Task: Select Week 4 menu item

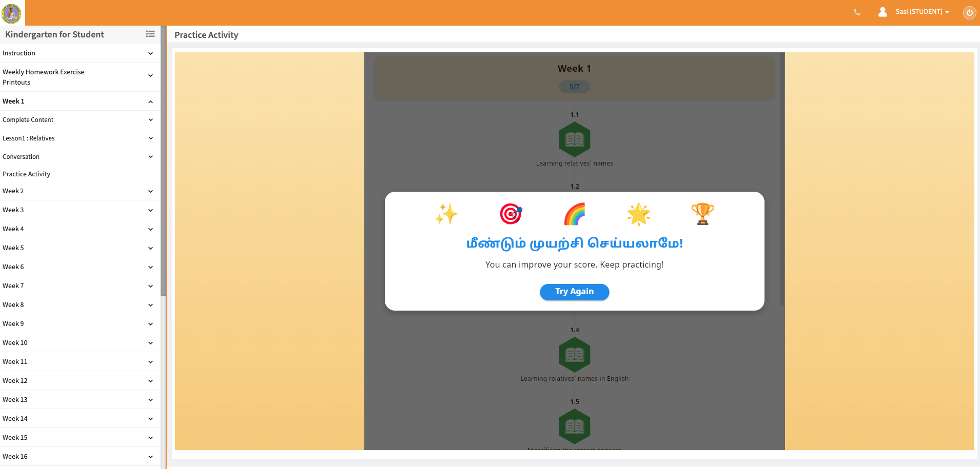Action: click(80, 229)
